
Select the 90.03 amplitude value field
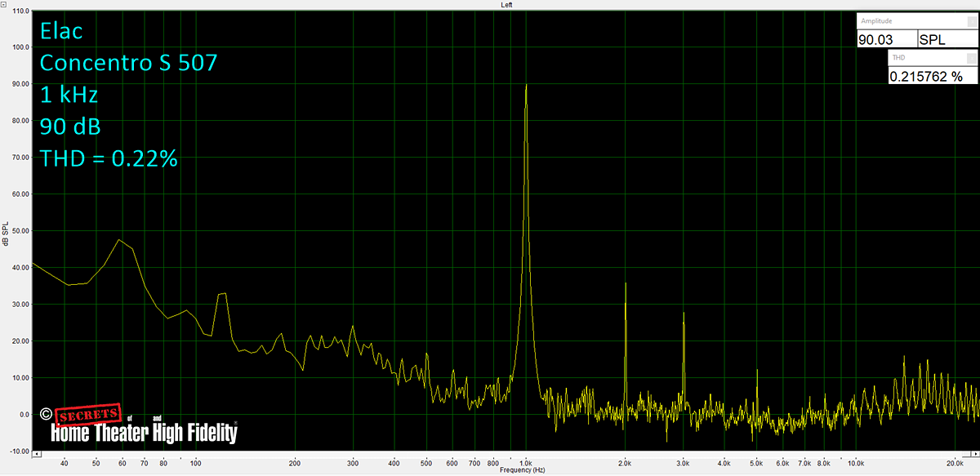point(885,39)
